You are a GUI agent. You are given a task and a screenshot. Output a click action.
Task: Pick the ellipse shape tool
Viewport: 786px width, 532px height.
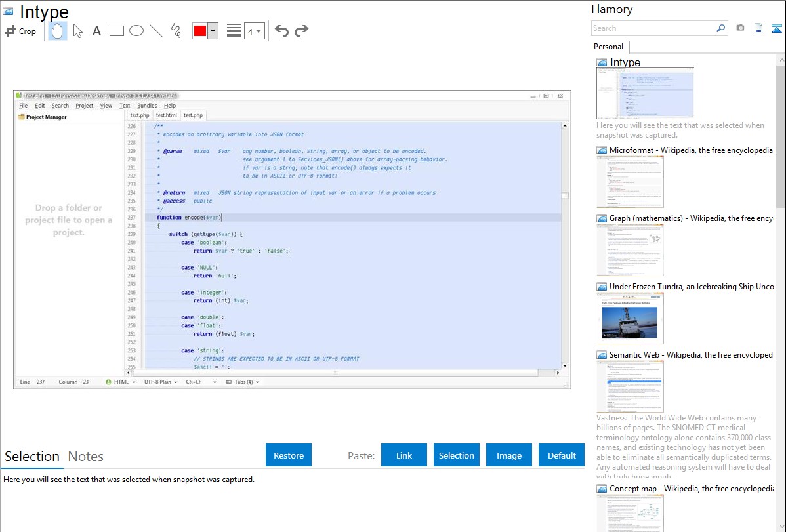136,31
